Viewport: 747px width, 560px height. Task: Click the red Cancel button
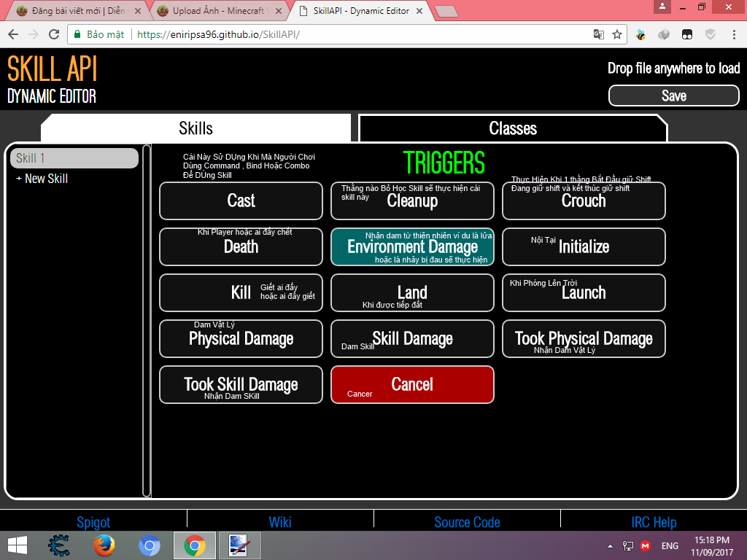tap(412, 384)
